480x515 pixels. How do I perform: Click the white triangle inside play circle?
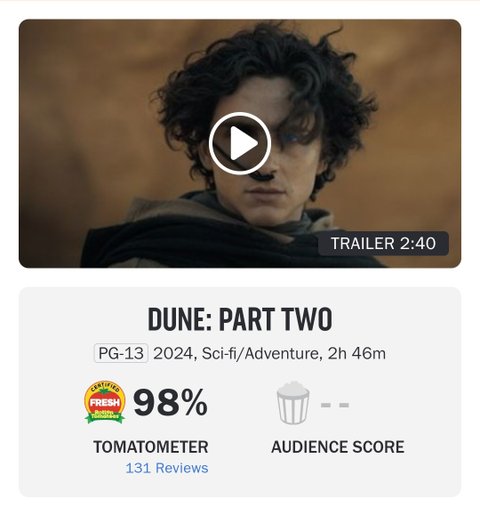click(243, 143)
